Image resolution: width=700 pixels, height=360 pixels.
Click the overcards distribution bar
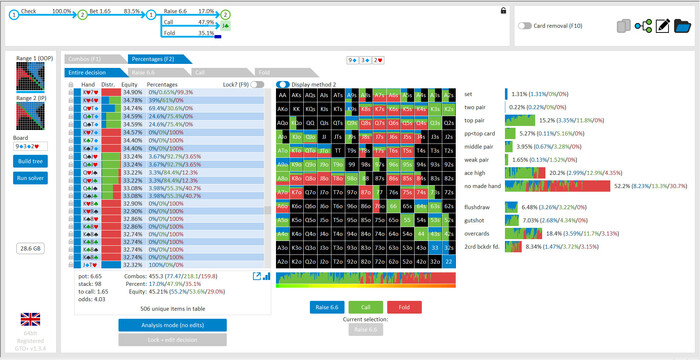click(523, 233)
